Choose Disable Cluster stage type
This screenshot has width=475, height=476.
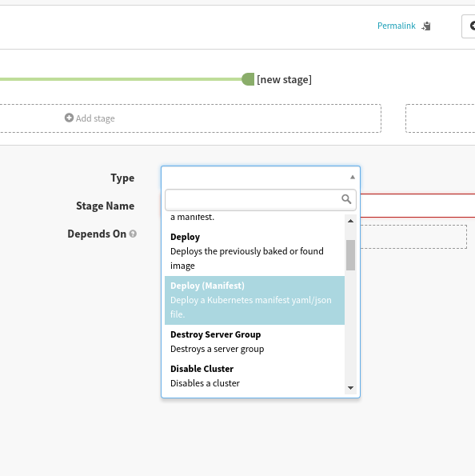(x=254, y=376)
